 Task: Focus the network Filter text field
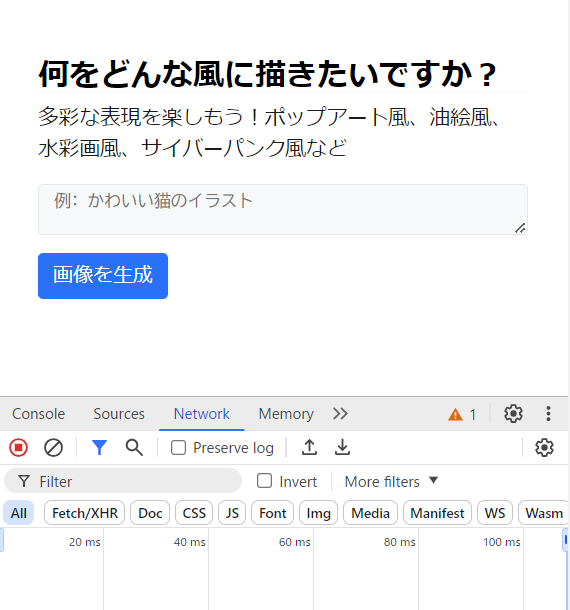[123, 482]
